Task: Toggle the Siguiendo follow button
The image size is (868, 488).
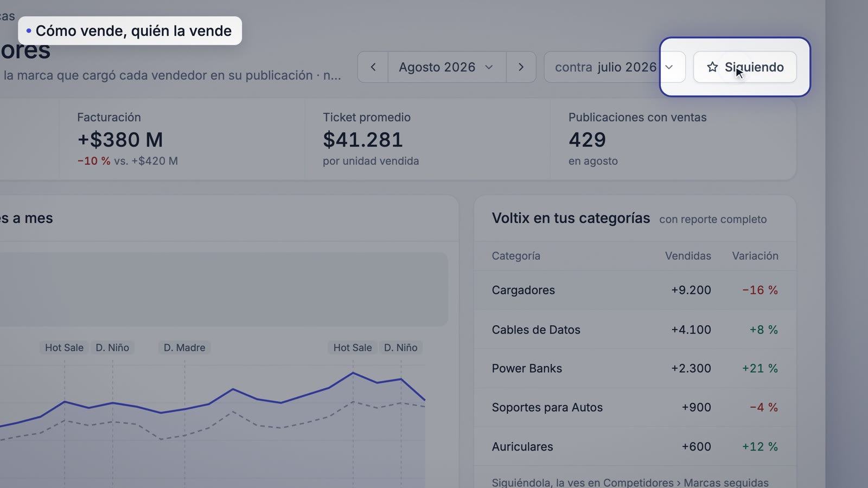Action: [x=745, y=67]
